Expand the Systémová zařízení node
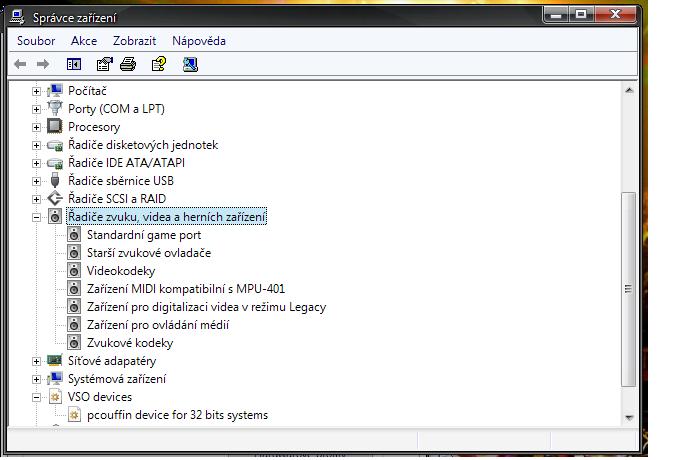 click(x=36, y=380)
